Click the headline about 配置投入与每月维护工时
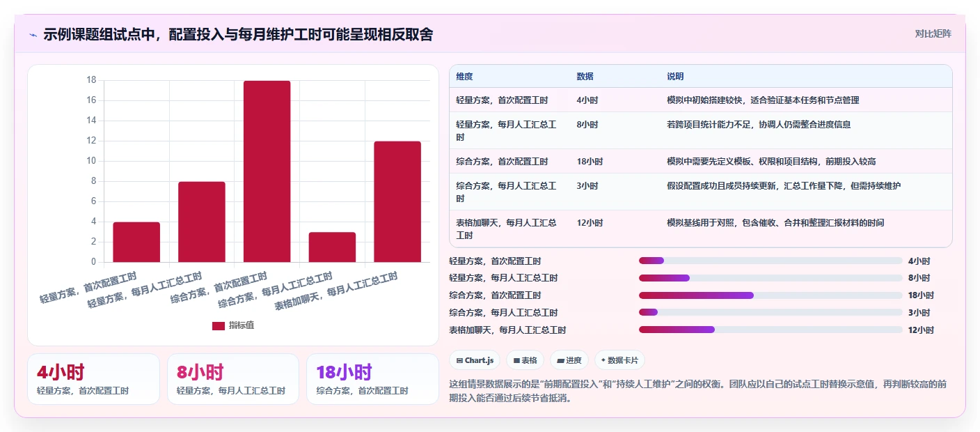 [x=238, y=34]
